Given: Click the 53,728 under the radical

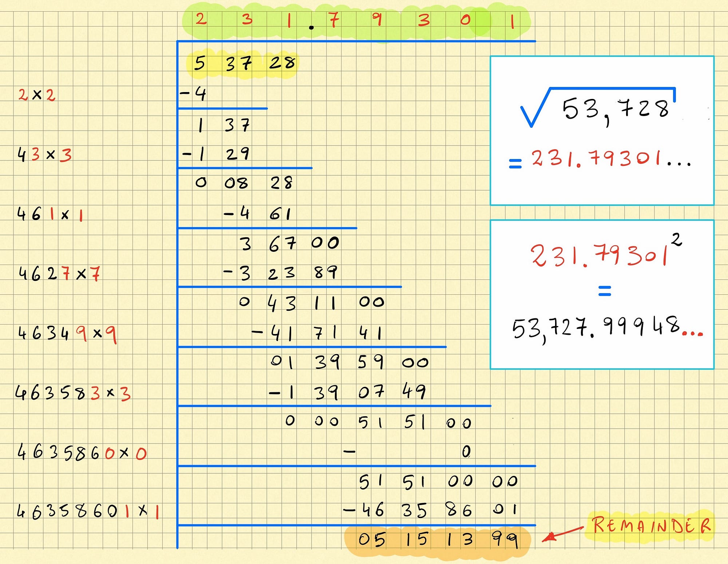Looking at the screenshot, I should tap(616, 109).
